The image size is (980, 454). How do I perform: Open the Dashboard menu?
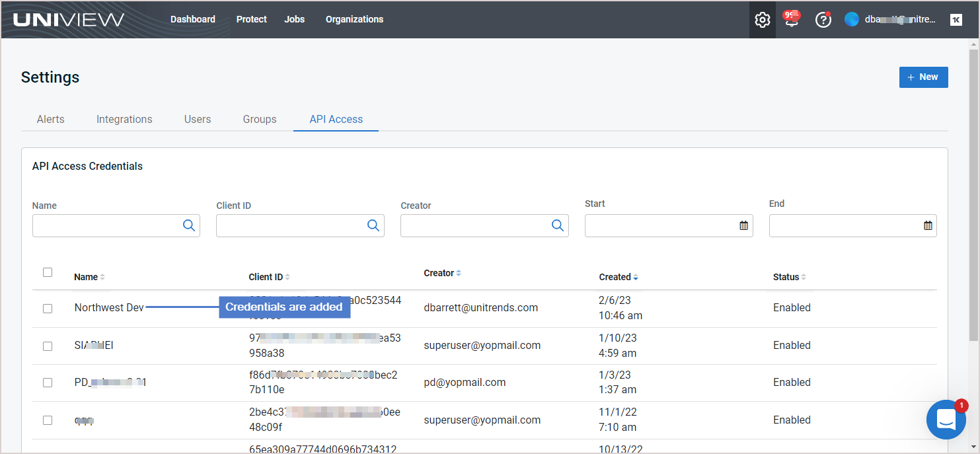point(193,19)
